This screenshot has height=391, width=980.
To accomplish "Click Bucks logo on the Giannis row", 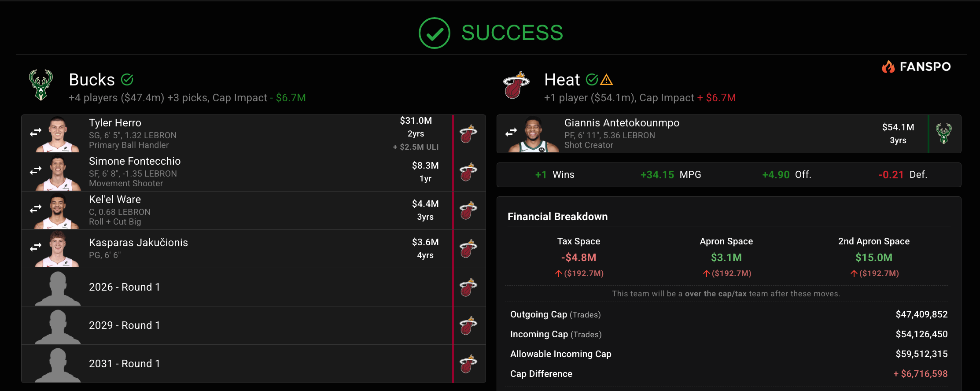I will click(x=943, y=134).
